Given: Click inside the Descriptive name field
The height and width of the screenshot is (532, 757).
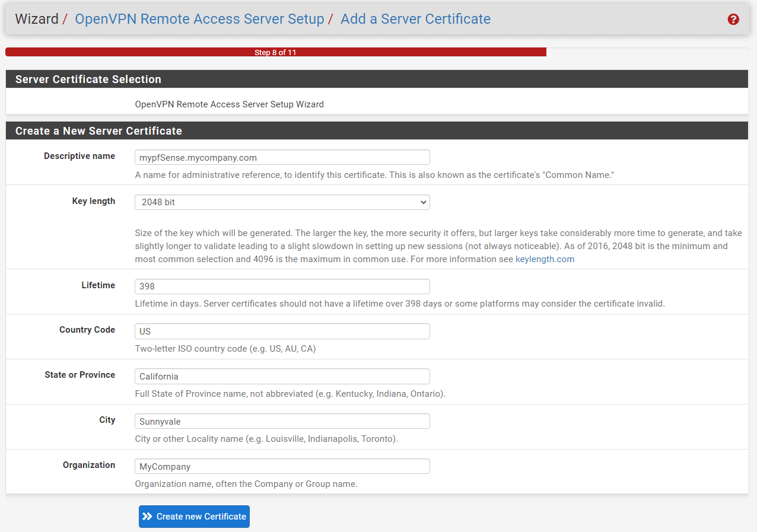Looking at the screenshot, I should pos(282,157).
